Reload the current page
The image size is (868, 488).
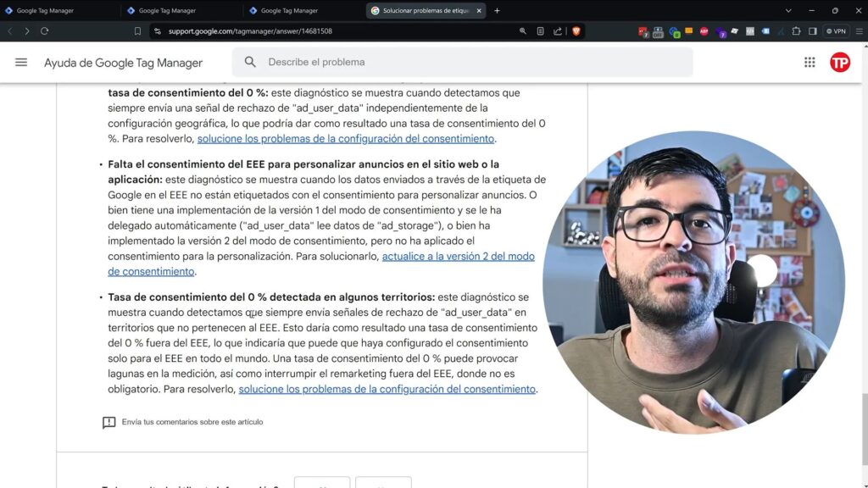44,31
